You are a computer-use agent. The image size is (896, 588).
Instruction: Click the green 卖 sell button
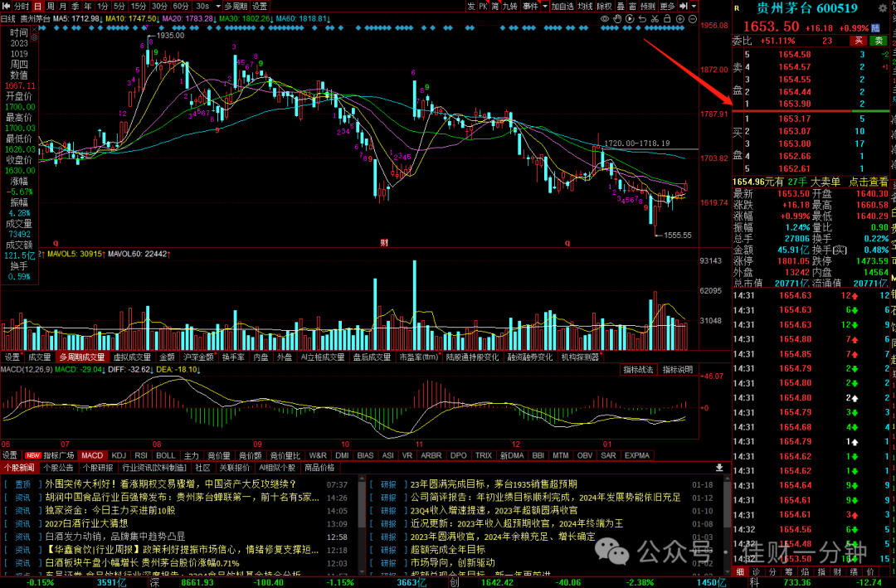878,41
